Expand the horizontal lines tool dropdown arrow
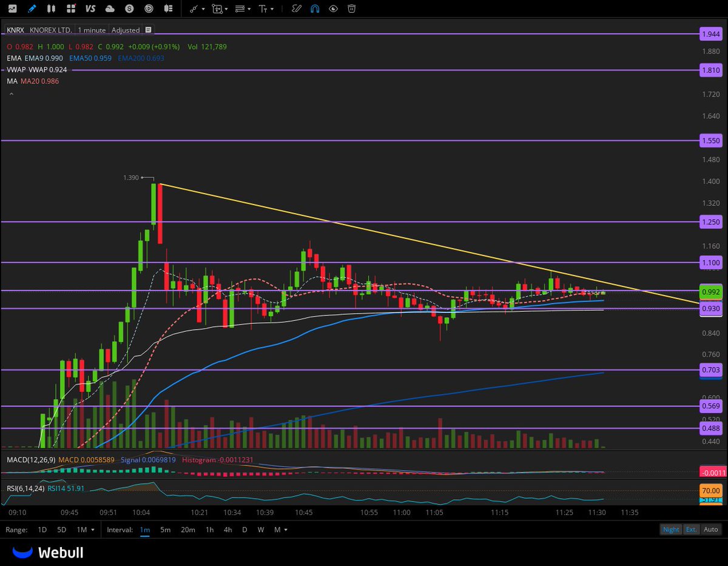This screenshot has width=728, height=566. (x=249, y=9)
